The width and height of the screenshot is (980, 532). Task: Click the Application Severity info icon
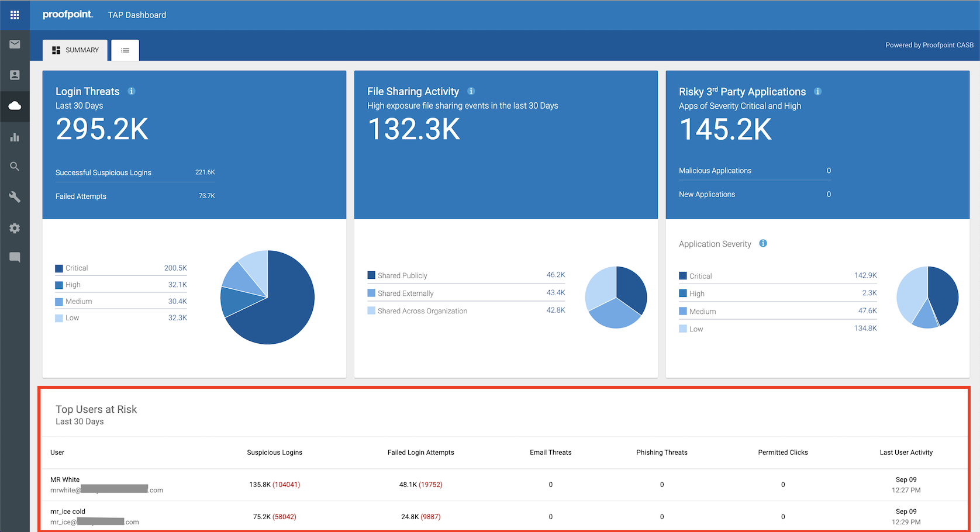pos(762,243)
